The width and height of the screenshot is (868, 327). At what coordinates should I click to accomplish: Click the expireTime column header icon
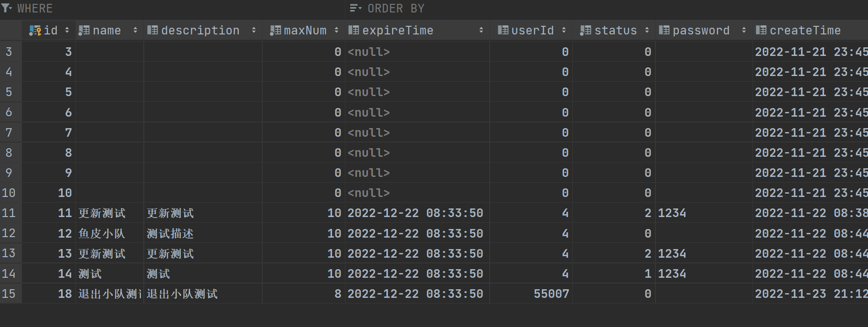(354, 31)
